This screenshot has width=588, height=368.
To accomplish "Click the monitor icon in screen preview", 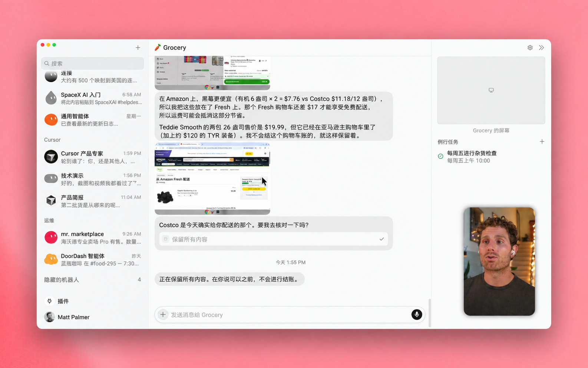I will click(491, 90).
